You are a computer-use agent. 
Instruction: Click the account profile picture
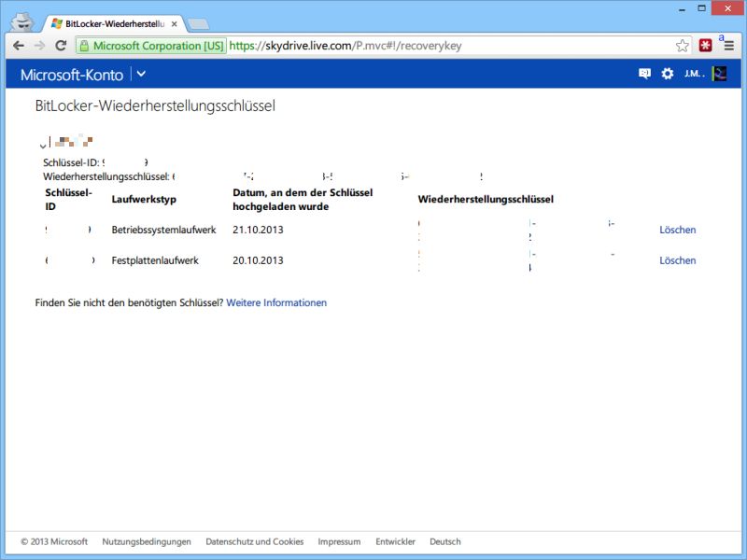point(719,74)
